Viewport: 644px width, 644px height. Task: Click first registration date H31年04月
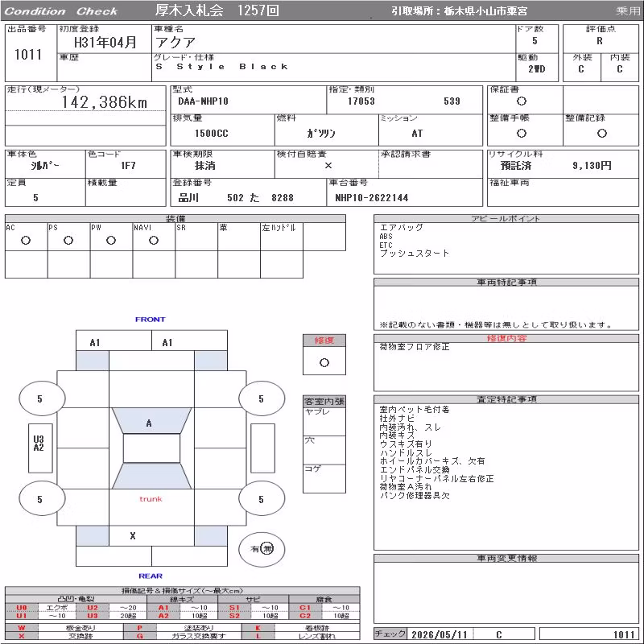(x=105, y=42)
